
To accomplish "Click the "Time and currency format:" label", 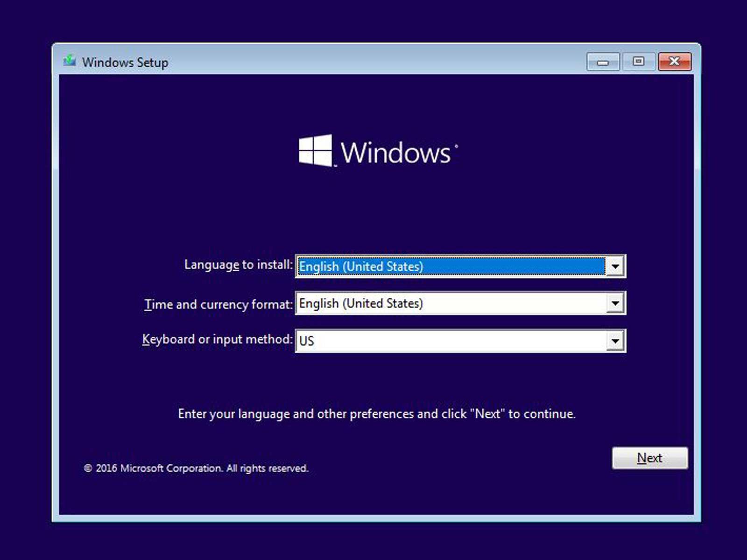I will (x=218, y=304).
